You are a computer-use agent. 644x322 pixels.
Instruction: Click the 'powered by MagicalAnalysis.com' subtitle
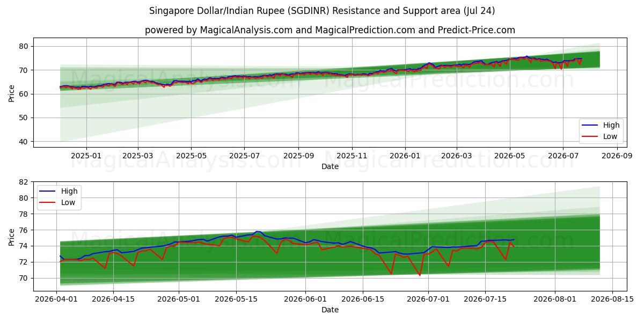330,30
